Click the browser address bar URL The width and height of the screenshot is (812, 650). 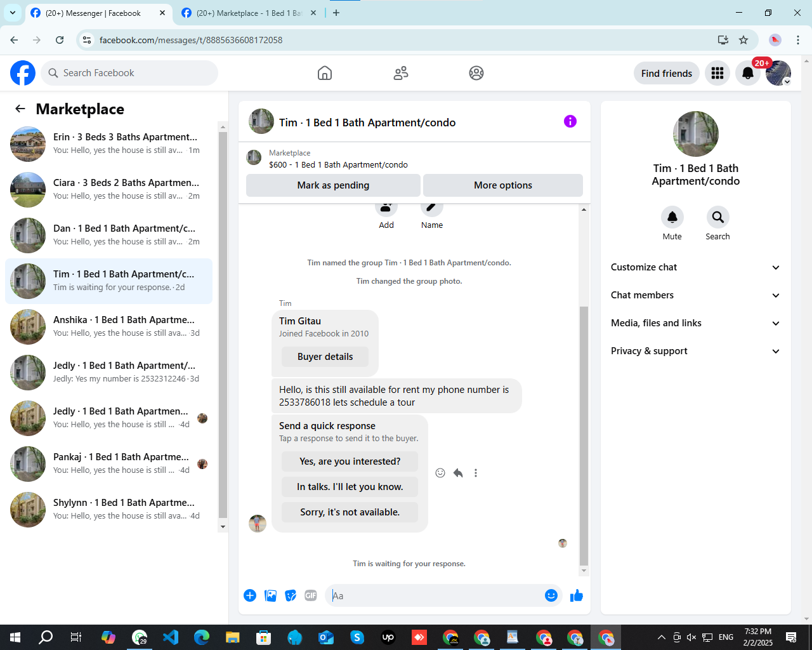(x=190, y=40)
